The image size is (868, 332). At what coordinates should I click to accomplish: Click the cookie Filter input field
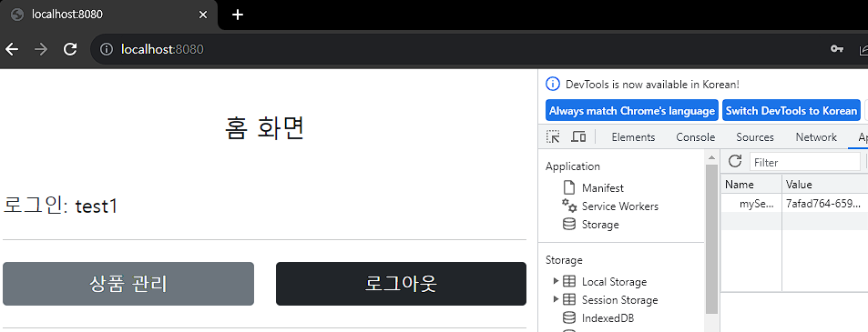[x=805, y=162]
